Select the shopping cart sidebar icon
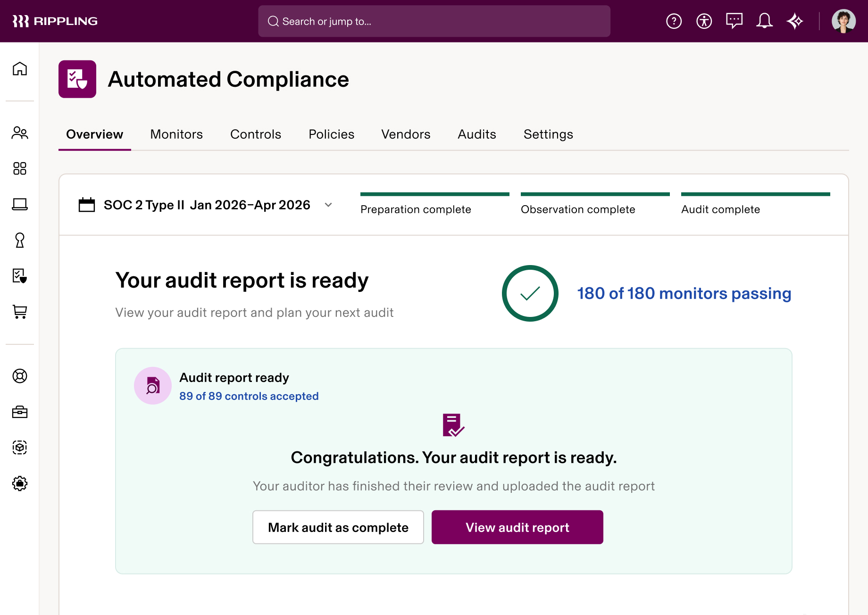 pos(20,312)
